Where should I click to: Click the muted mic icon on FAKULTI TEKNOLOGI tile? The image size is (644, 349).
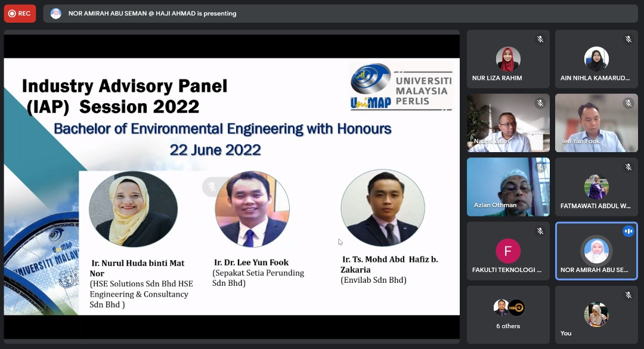click(540, 231)
